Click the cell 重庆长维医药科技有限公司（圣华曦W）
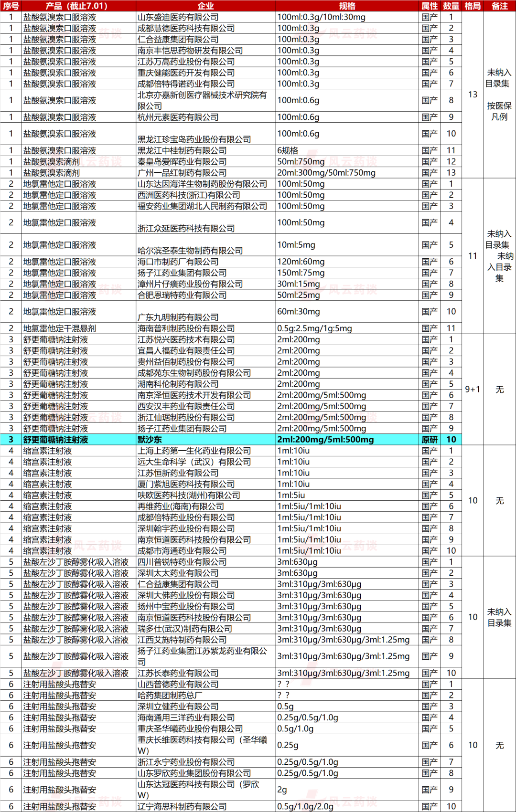 point(206,745)
